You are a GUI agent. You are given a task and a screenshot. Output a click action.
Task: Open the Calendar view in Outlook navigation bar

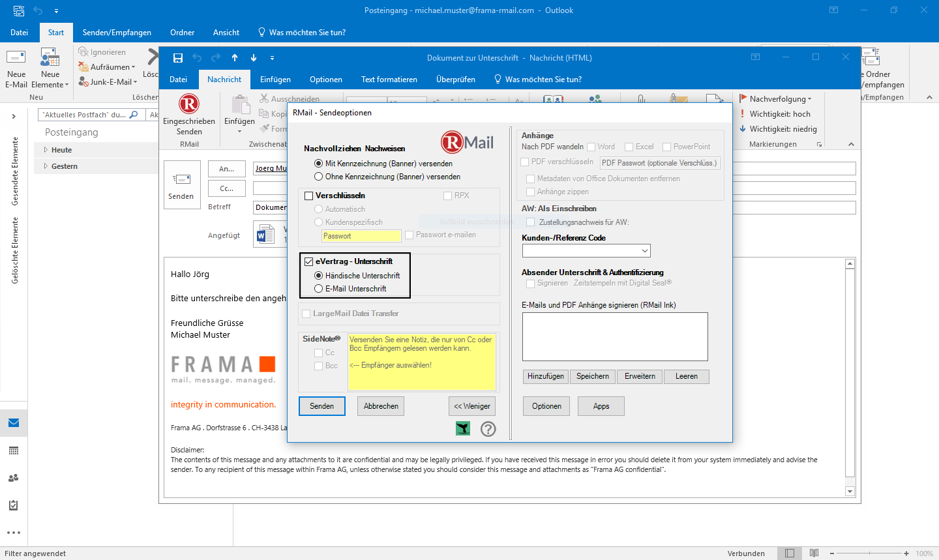pyautogui.click(x=14, y=450)
